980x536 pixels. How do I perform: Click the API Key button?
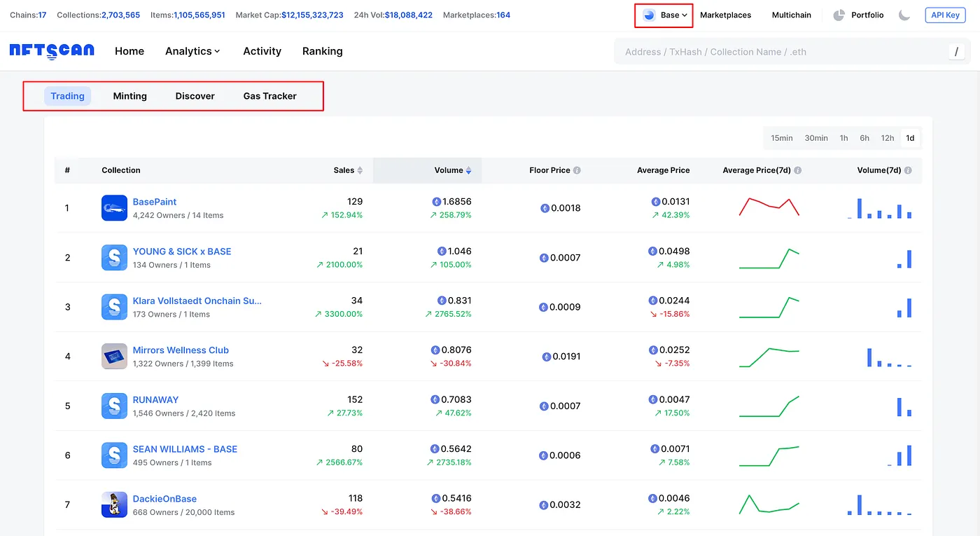pos(946,15)
